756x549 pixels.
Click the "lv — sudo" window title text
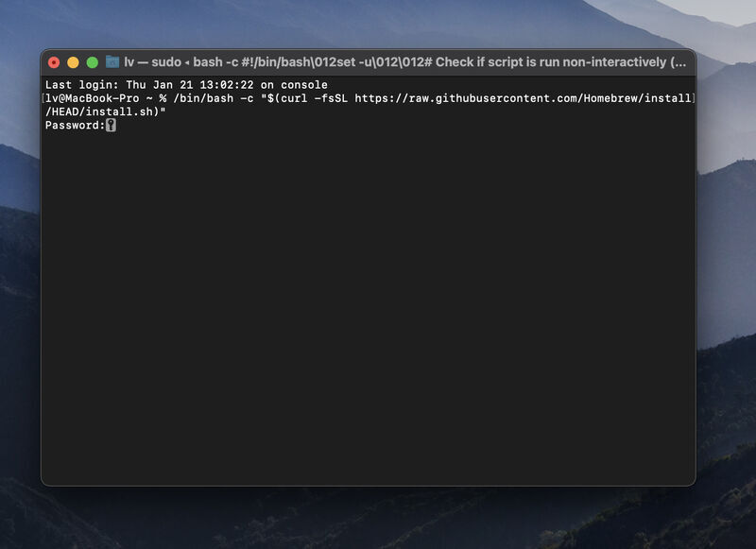152,62
